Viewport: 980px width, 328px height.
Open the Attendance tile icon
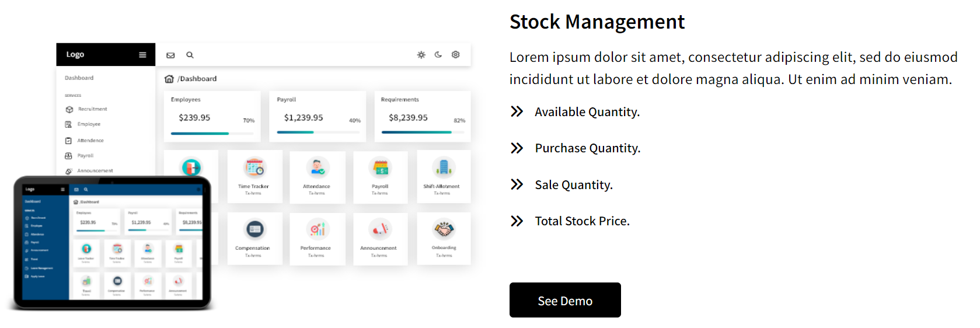tap(318, 168)
